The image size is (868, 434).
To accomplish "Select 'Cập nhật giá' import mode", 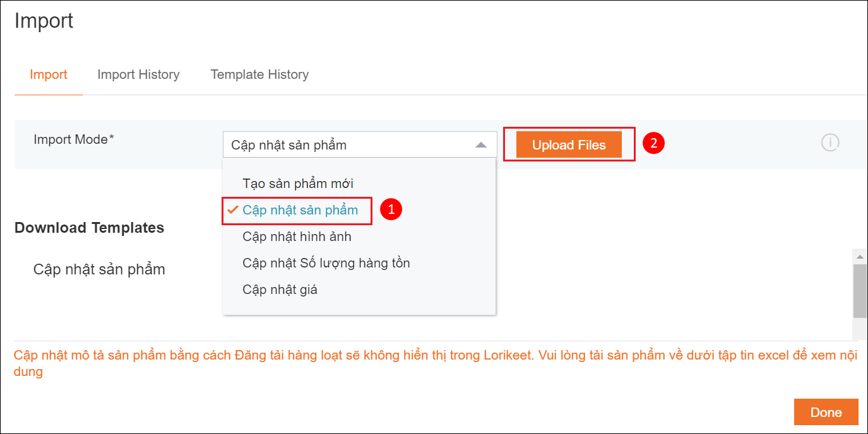I will pyautogui.click(x=280, y=290).
